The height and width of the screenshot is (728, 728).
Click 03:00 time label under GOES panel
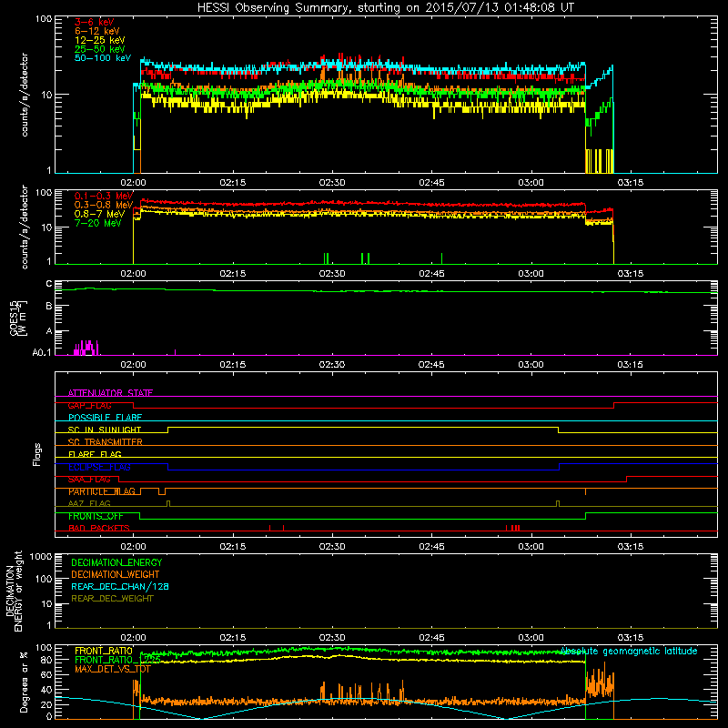(531, 365)
